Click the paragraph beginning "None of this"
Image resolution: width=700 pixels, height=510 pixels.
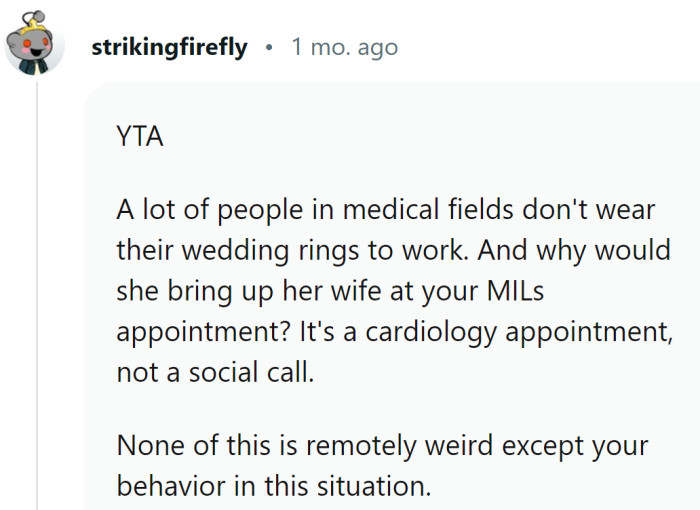pos(380,464)
